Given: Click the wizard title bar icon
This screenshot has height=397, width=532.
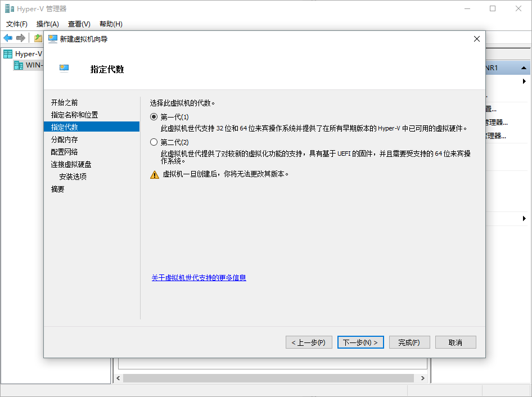Looking at the screenshot, I should (x=53, y=39).
